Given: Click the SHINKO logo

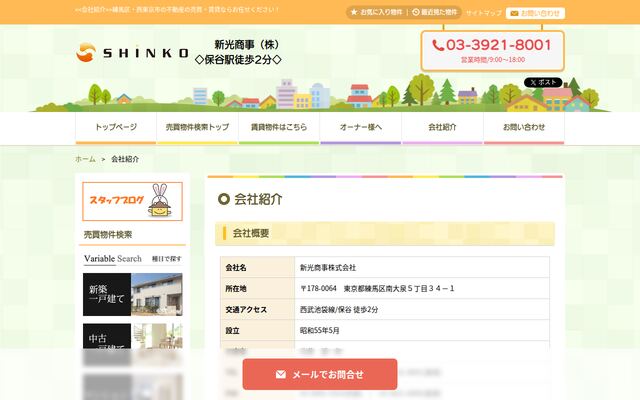Looking at the screenshot, I should click(x=132, y=53).
